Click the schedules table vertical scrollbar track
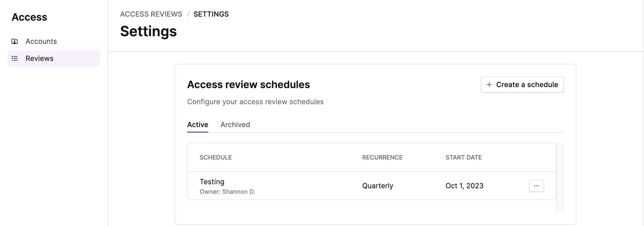 click(560, 177)
